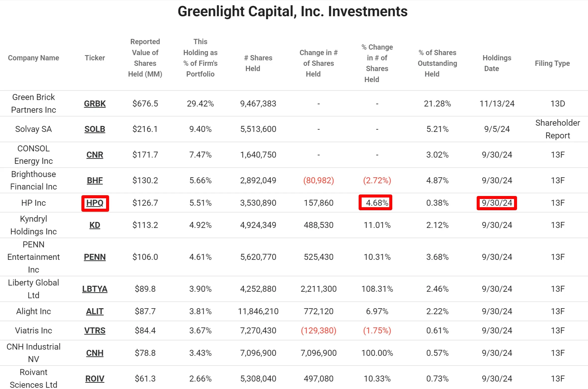
Task: Click the PENN ticker link
Action: tap(95, 257)
